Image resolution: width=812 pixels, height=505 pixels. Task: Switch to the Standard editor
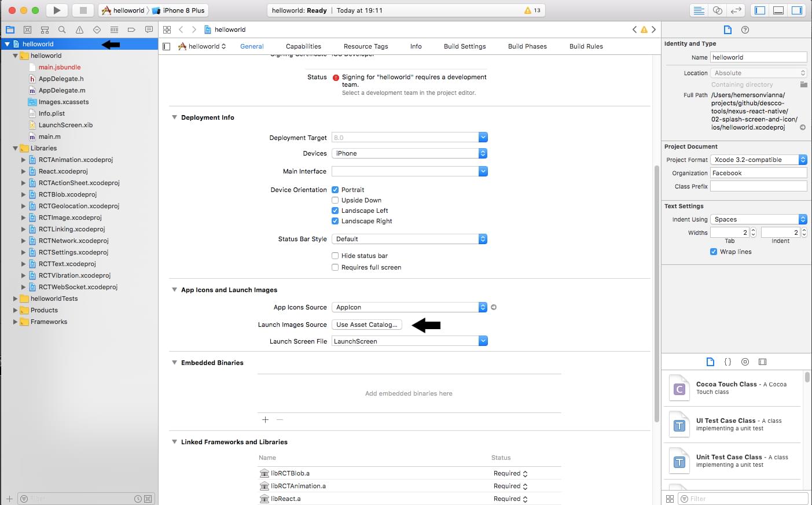pos(699,10)
